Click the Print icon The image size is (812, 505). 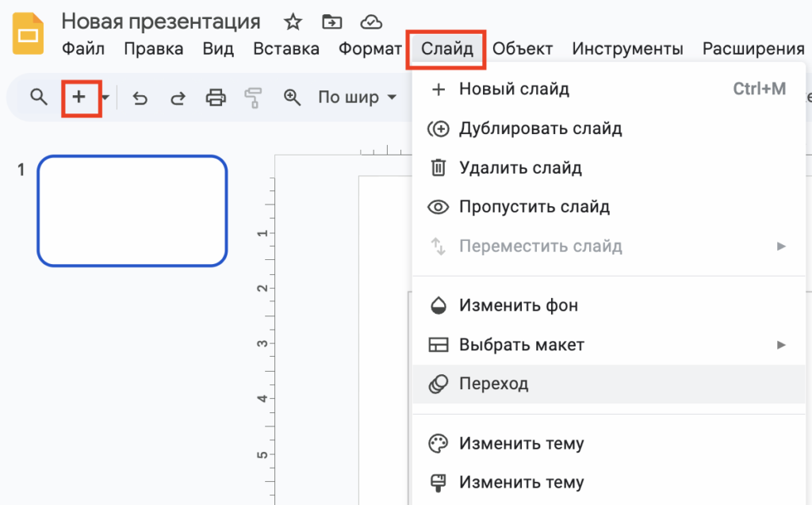pyautogui.click(x=216, y=97)
